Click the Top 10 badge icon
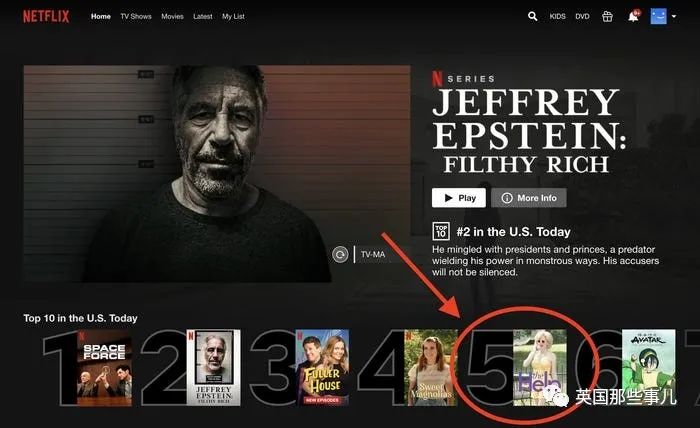700x428 pixels. (x=441, y=231)
